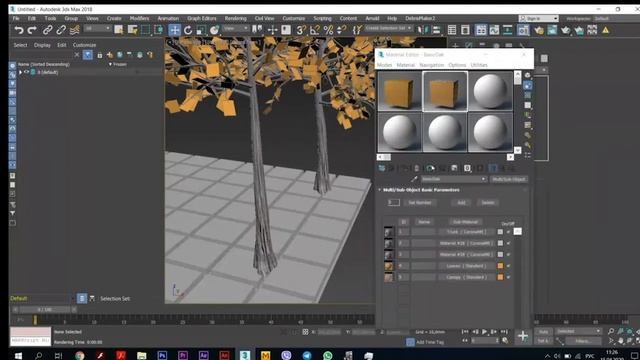
Task: Toggle On/Off checkbox for sub-material ID 3
Action: (x=508, y=255)
